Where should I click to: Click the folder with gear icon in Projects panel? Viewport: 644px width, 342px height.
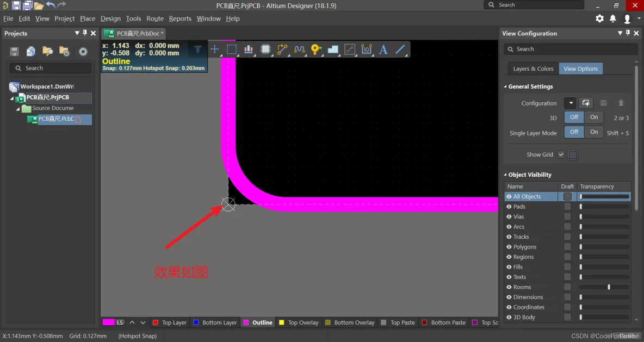pyautogui.click(x=65, y=51)
